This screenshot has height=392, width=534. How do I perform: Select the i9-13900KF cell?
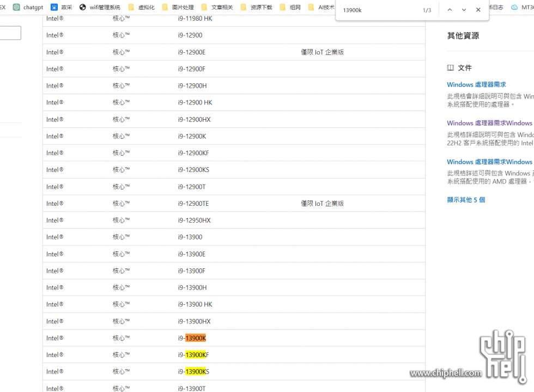[193, 355]
